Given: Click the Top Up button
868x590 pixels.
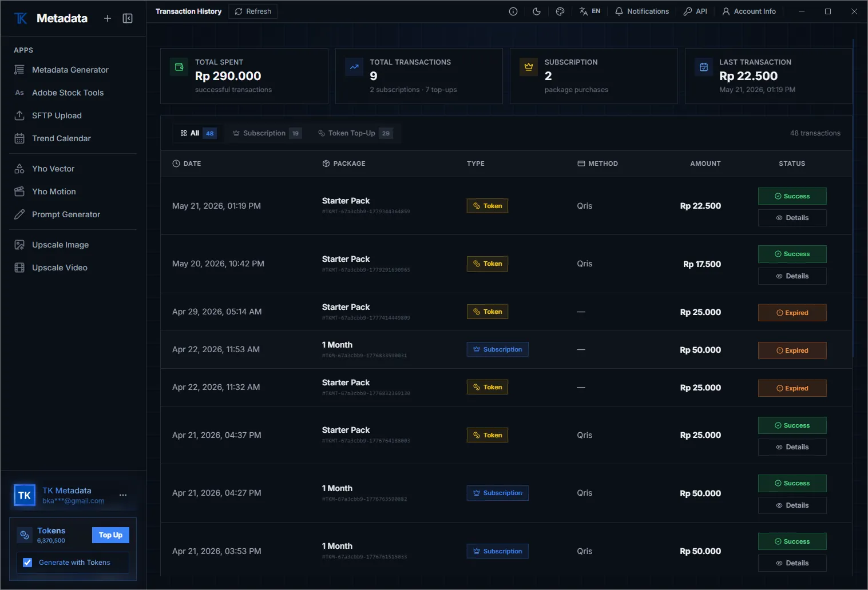Looking at the screenshot, I should 110,535.
